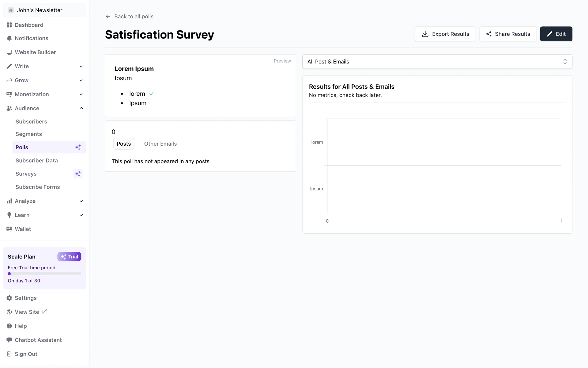588x368 pixels.
Task: Click the external link icon by View Site
Action: [44, 312]
